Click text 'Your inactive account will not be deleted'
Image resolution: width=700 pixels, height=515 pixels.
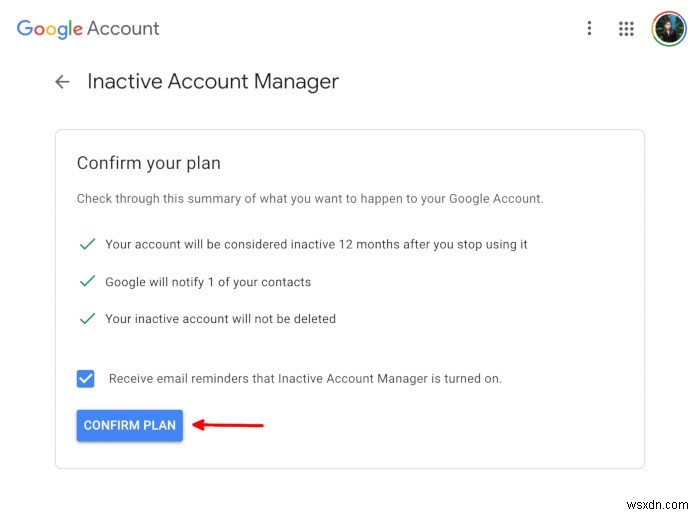(x=221, y=319)
